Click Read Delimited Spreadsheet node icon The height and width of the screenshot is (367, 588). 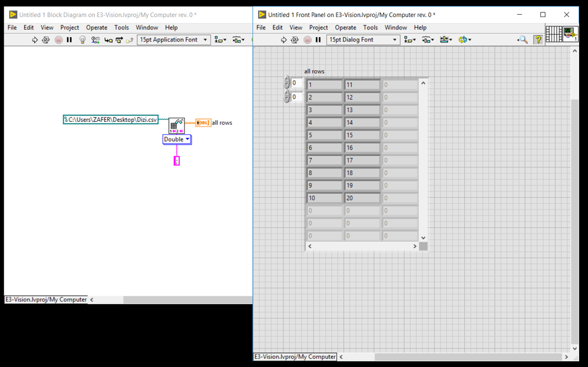(x=176, y=125)
